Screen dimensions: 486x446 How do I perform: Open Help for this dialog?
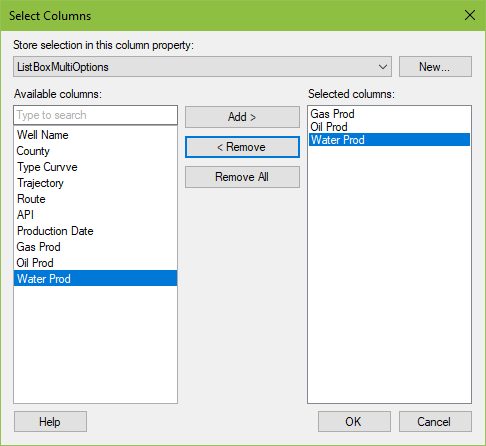50,422
